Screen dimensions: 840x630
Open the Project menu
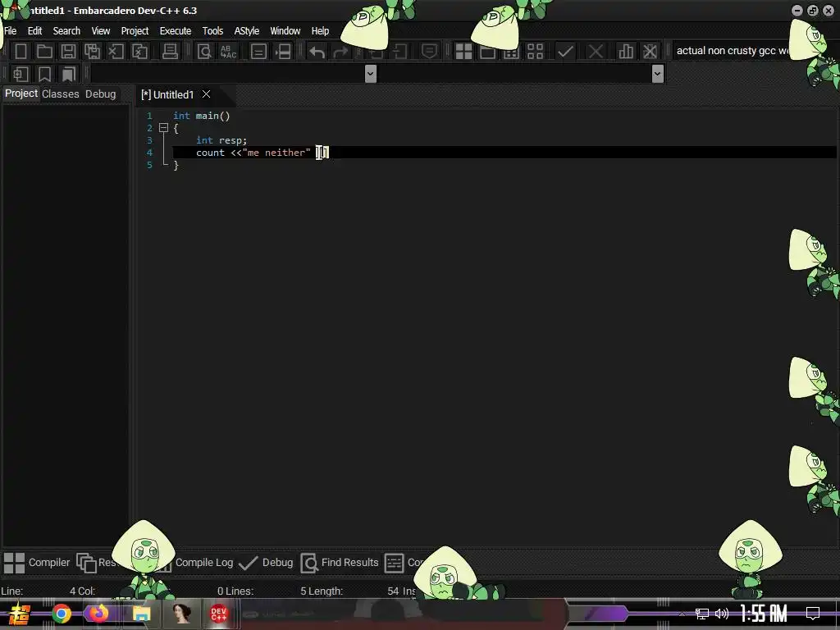coord(135,31)
